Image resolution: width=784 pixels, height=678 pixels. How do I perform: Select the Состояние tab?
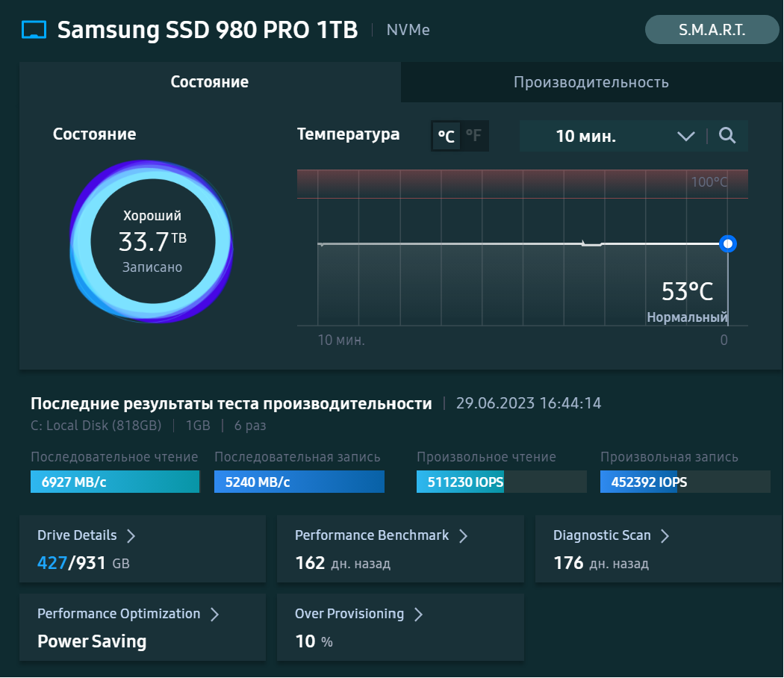click(x=210, y=82)
